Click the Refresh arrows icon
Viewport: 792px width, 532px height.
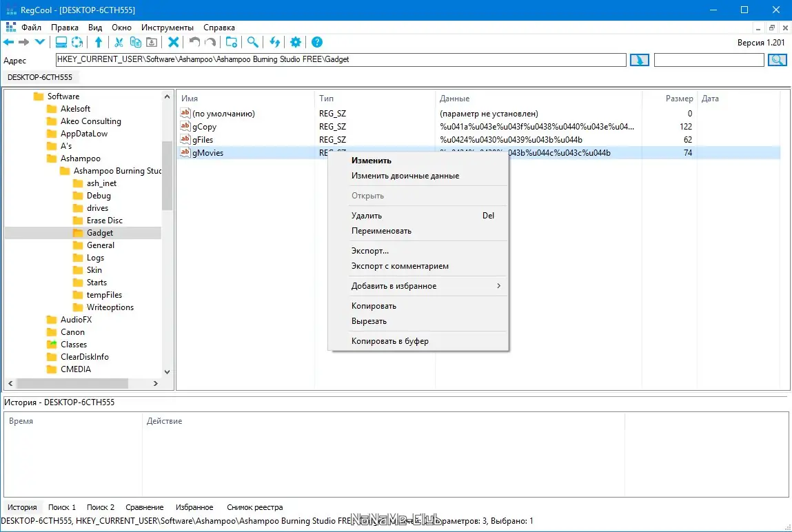pyautogui.click(x=275, y=43)
